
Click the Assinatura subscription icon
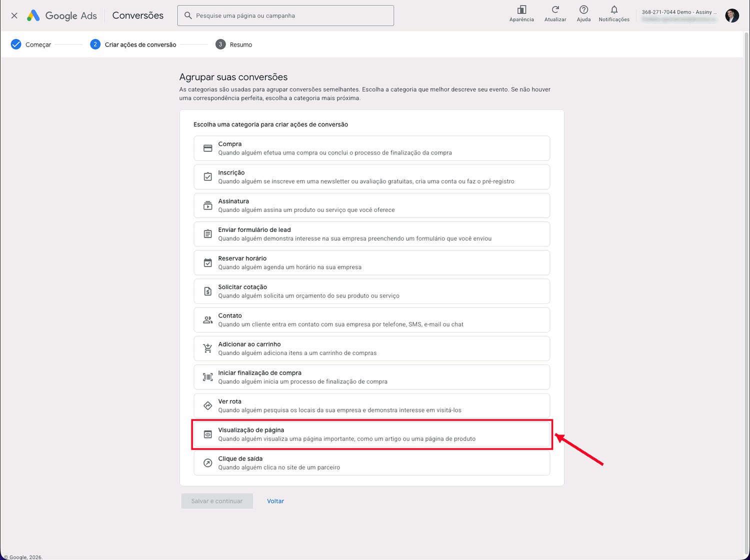(208, 205)
